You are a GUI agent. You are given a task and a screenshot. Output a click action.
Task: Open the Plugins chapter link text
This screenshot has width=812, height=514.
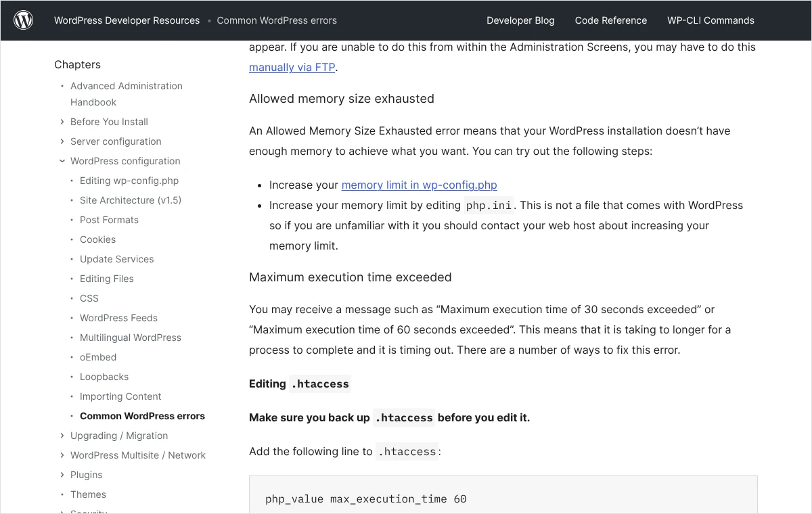[87, 475]
